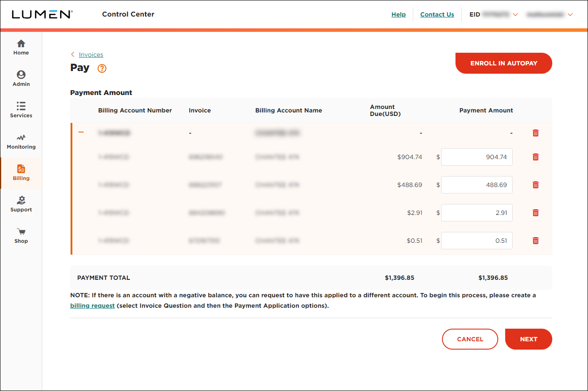
Task: Open the Admin sidebar section
Action: (x=21, y=79)
